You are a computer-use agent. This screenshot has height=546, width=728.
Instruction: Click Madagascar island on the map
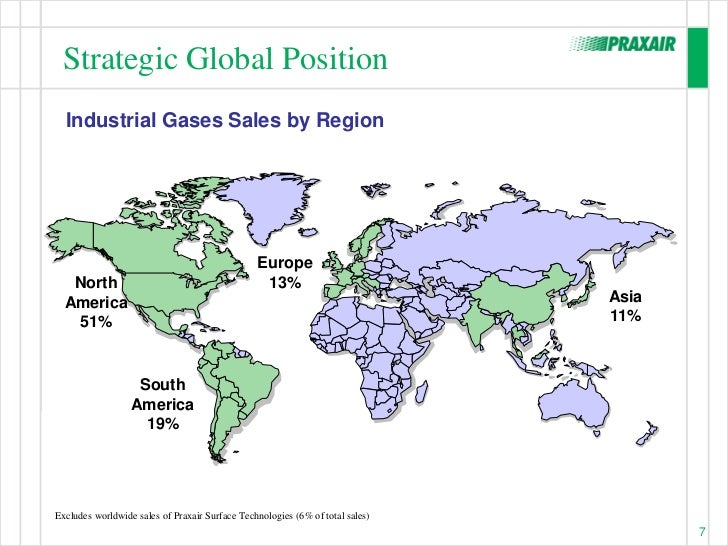(x=422, y=392)
